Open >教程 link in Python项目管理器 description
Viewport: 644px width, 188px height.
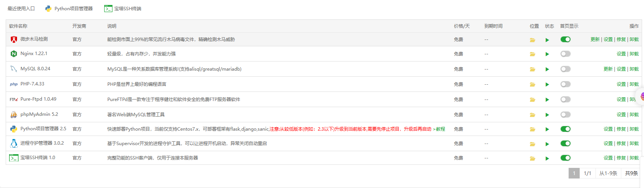tap(439, 129)
